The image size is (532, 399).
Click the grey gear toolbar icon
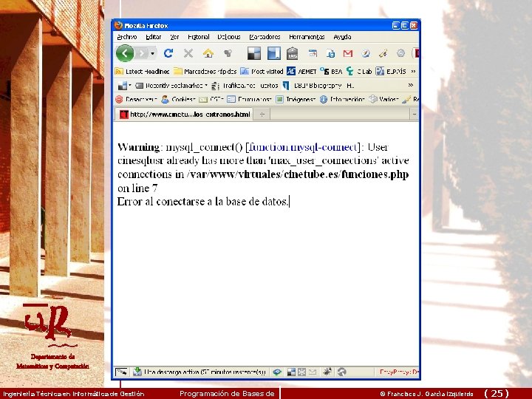click(400, 53)
